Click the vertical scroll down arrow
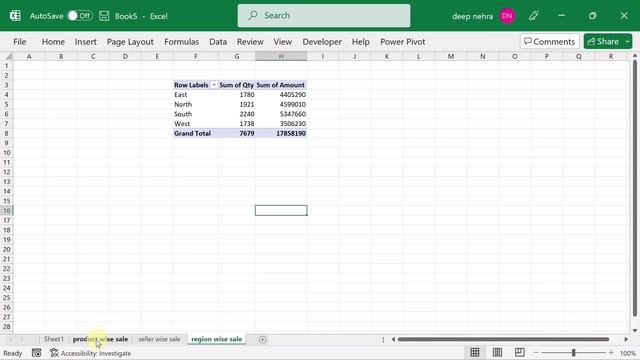Screen dimensions: 640x360 pyautogui.click(x=635, y=331)
